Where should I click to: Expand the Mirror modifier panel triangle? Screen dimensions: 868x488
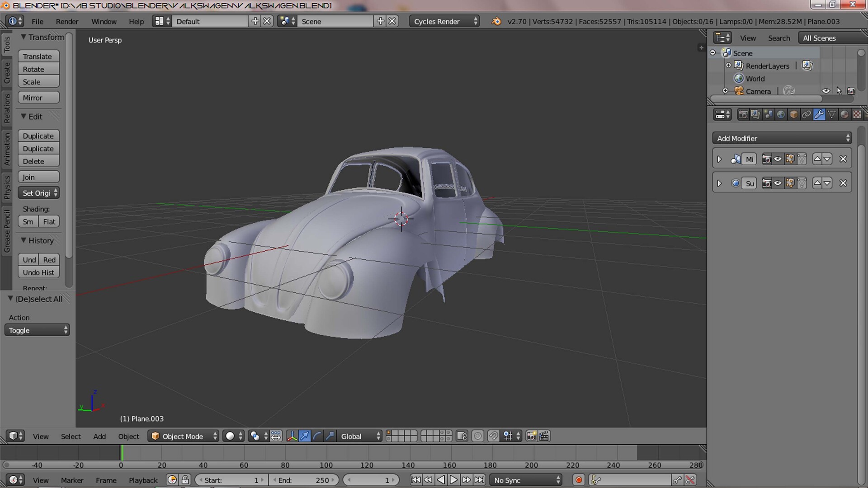720,159
